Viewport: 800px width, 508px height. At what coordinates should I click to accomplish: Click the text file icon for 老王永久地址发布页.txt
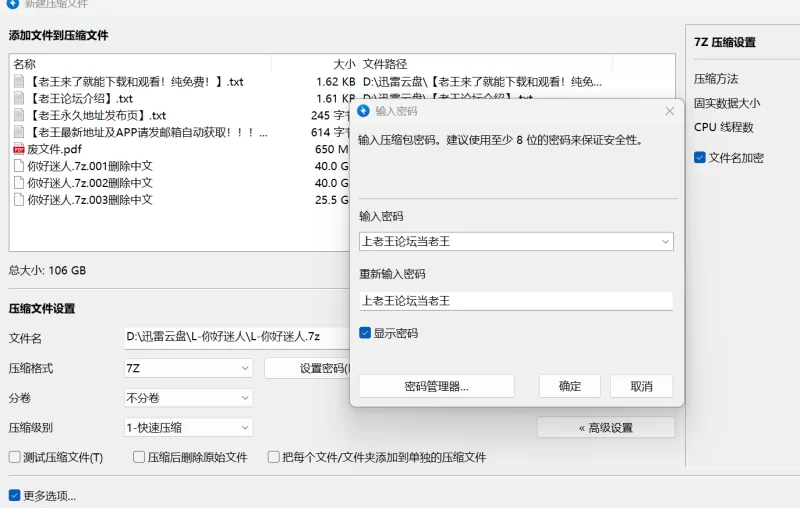click(x=18, y=115)
